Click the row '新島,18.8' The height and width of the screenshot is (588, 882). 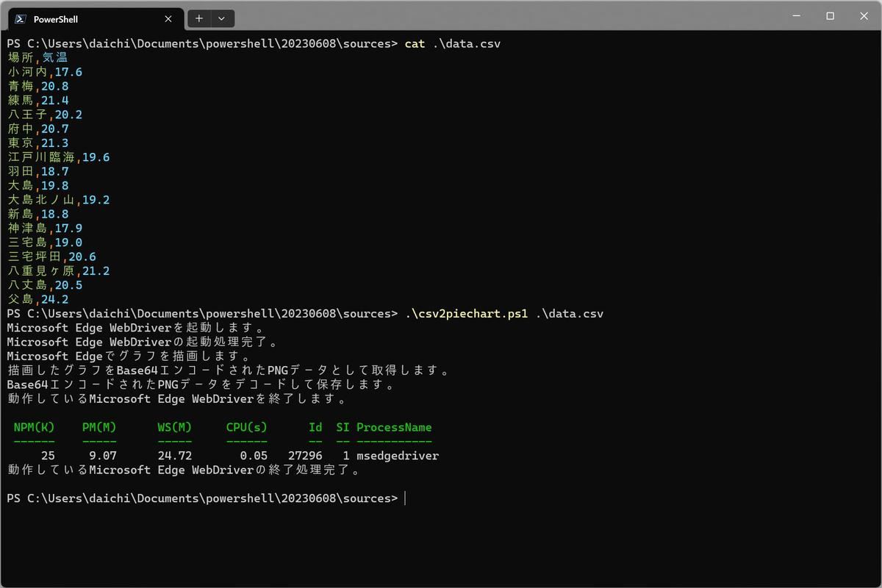click(38, 214)
